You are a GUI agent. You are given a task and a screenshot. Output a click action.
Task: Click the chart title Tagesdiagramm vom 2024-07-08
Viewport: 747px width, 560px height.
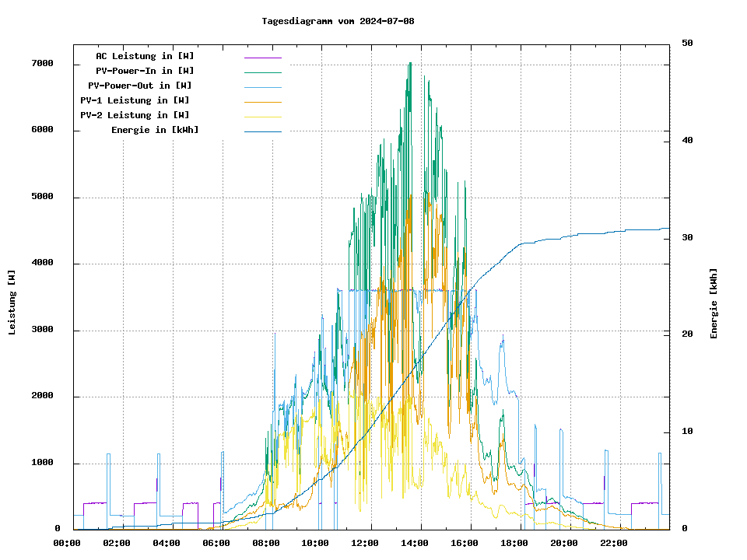click(x=338, y=21)
